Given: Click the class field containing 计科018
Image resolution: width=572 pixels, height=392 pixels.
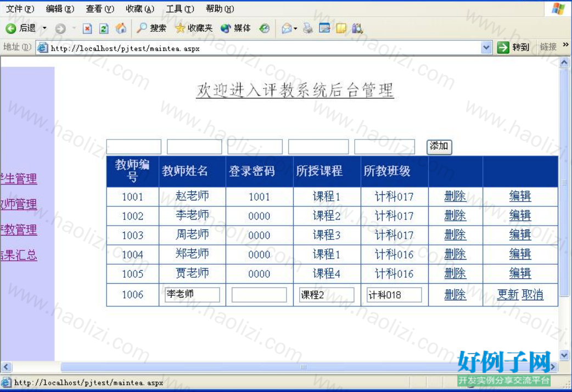Looking at the screenshot, I should pyautogui.click(x=394, y=294).
